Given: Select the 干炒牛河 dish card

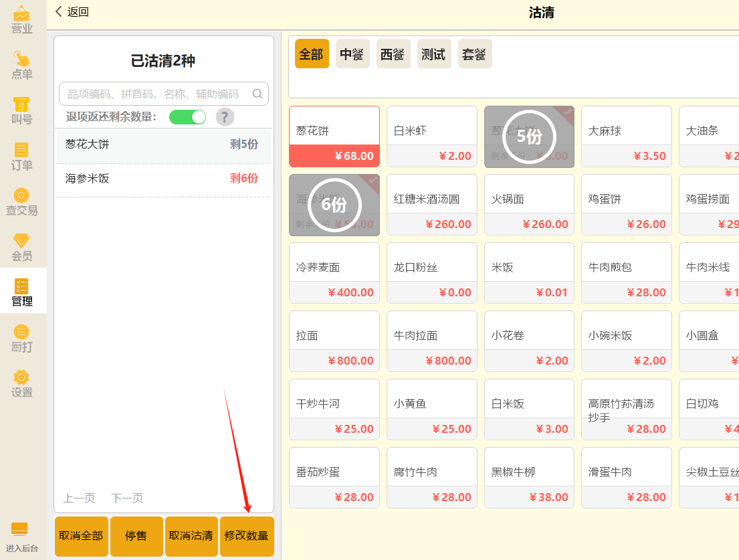Looking at the screenshot, I should pyautogui.click(x=334, y=410).
